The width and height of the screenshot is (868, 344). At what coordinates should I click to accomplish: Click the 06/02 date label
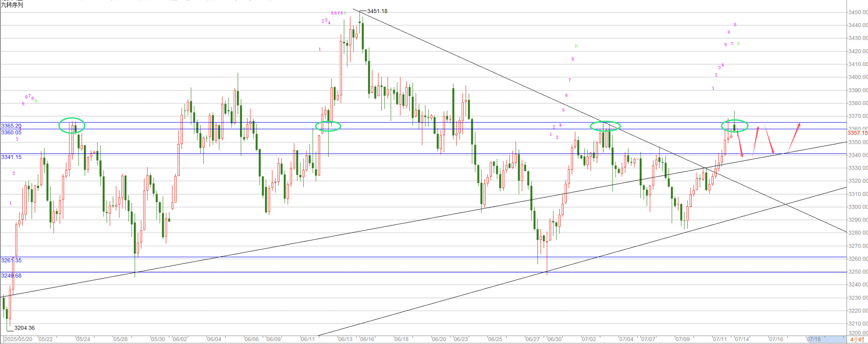coord(180,339)
